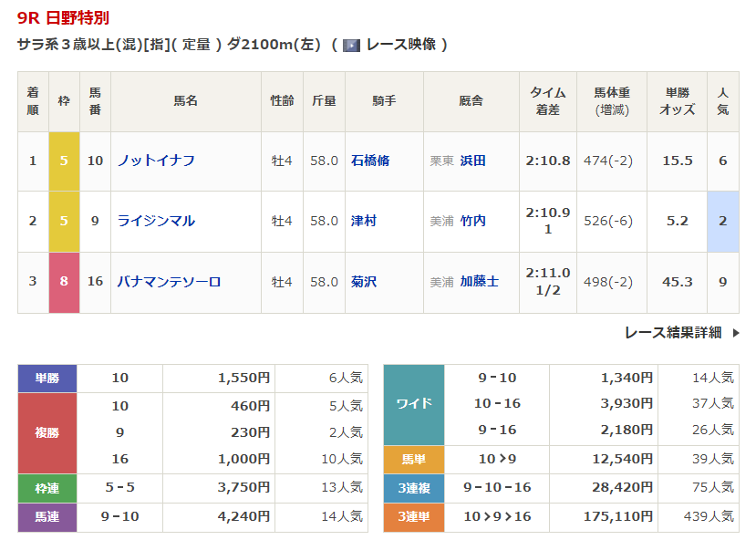Viewport: 756px width, 540px height.
Task: Open horse ライジンマル's page
Action: (156, 221)
